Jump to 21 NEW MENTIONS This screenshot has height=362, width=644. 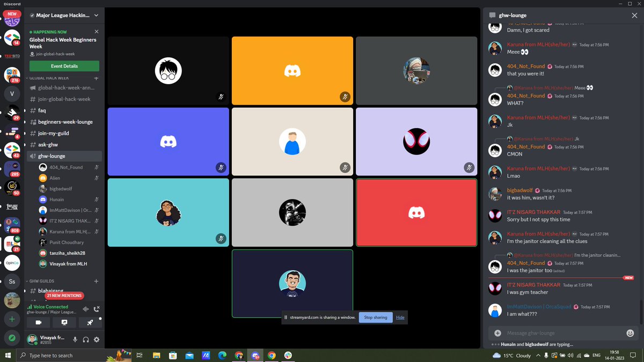[64, 295]
